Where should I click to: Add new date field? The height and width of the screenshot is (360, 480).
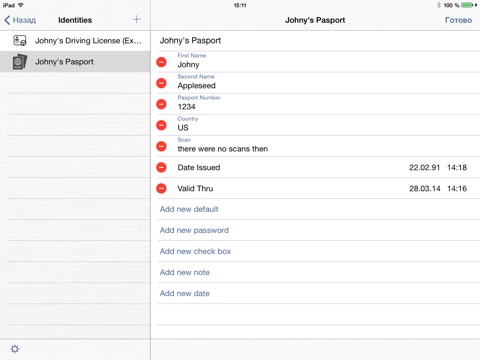(185, 293)
